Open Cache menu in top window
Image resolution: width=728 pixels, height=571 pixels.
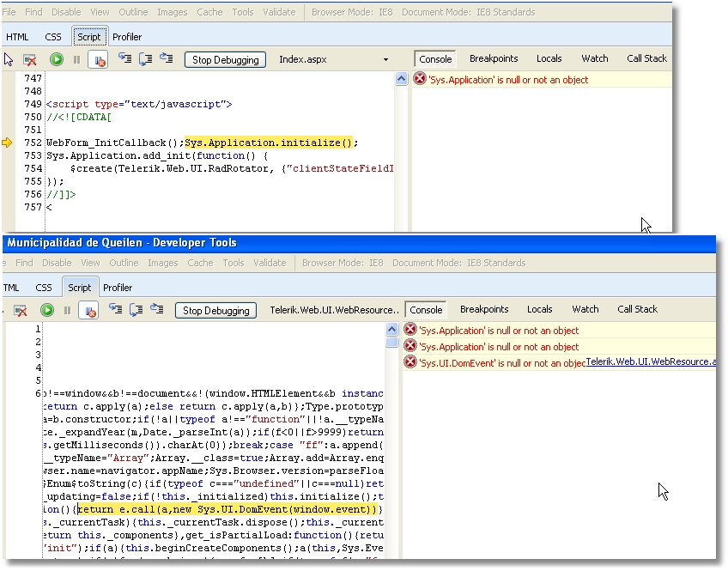click(209, 12)
